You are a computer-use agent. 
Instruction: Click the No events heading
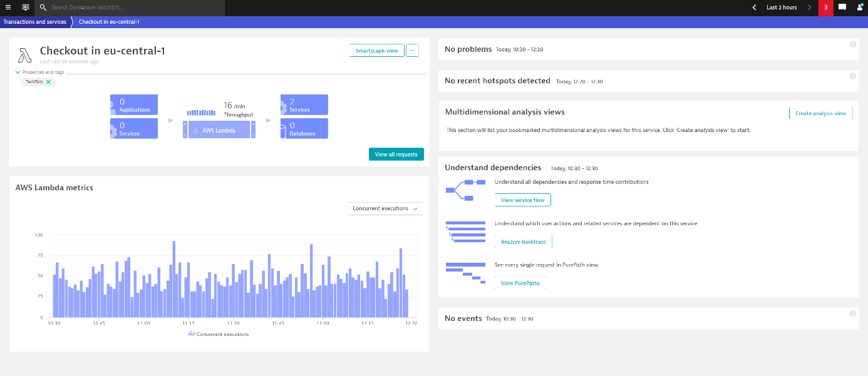tap(463, 318)
